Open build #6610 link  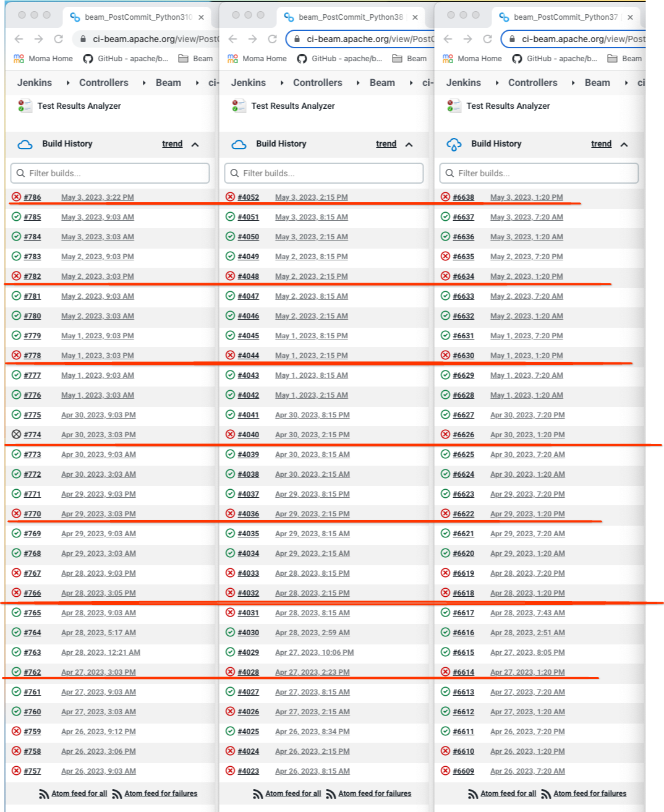pos(464,751)
